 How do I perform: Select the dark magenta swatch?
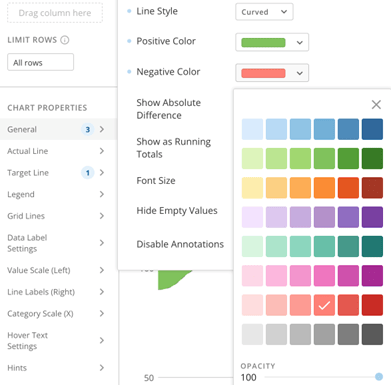click(372, 276)
